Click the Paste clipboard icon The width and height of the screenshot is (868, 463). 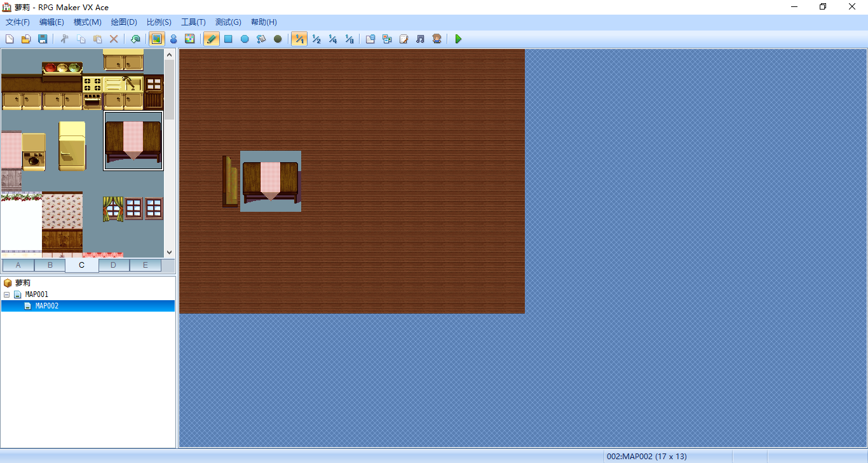coord(97,39)
